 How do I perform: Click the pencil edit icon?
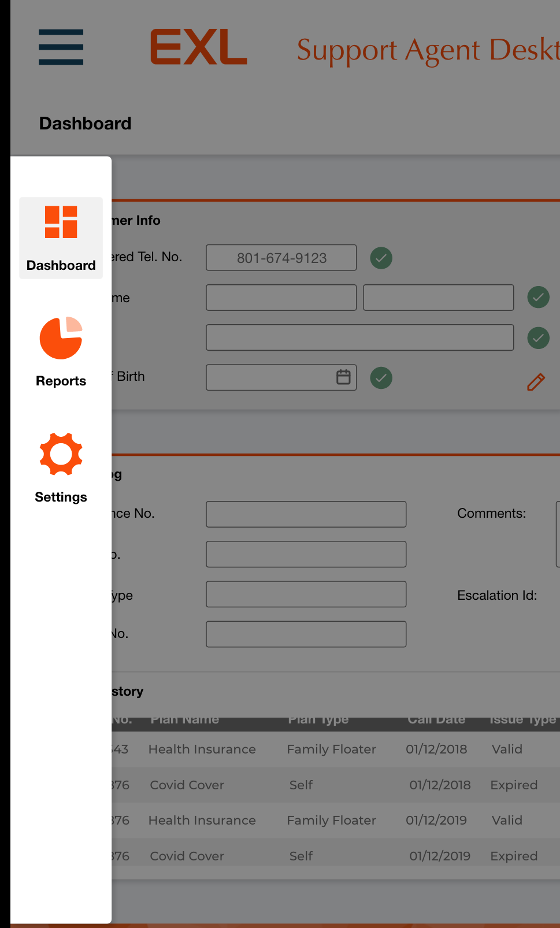click(536, 382)
